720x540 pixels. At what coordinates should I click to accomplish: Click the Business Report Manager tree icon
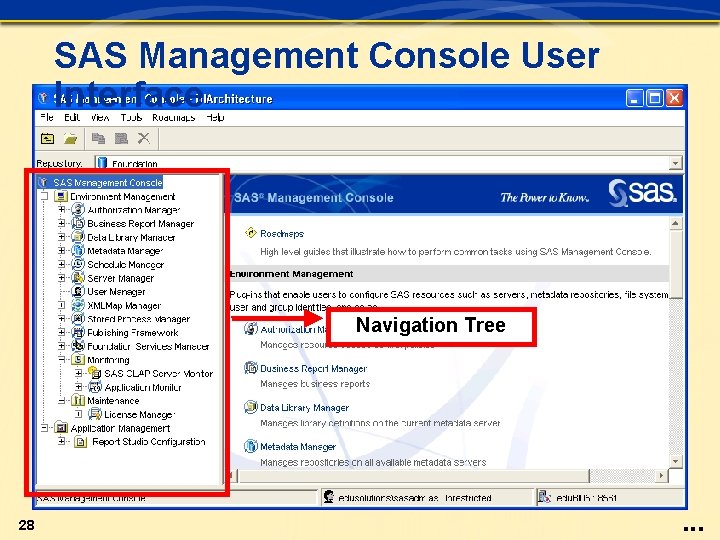(78, 224)
